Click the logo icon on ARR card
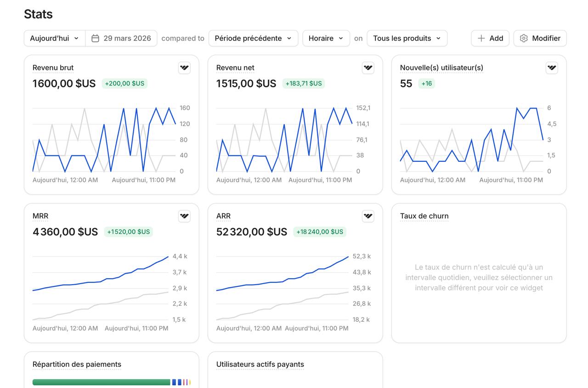Image resolution: width=588 pixels, height=388 pixels. click(x=368, y=216)
